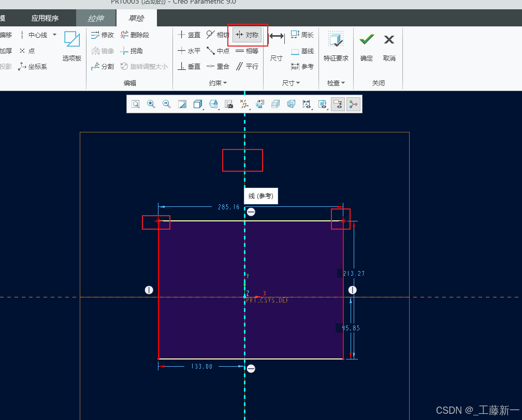Open the View Manager camera icon
The image size is (522, 420).
pos(229,104)
